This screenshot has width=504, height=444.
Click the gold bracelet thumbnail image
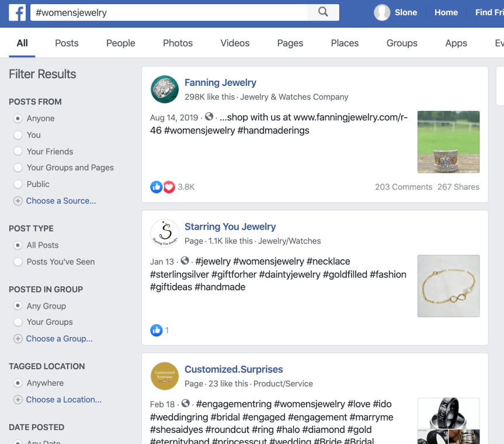(448, 286)
